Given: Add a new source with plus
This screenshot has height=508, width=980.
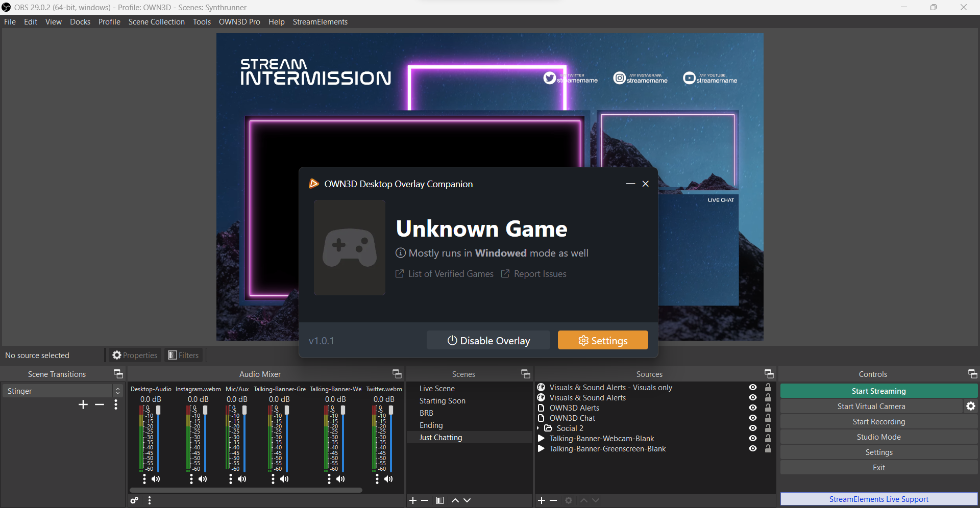Looking at the screenshot, I should 542,500.
